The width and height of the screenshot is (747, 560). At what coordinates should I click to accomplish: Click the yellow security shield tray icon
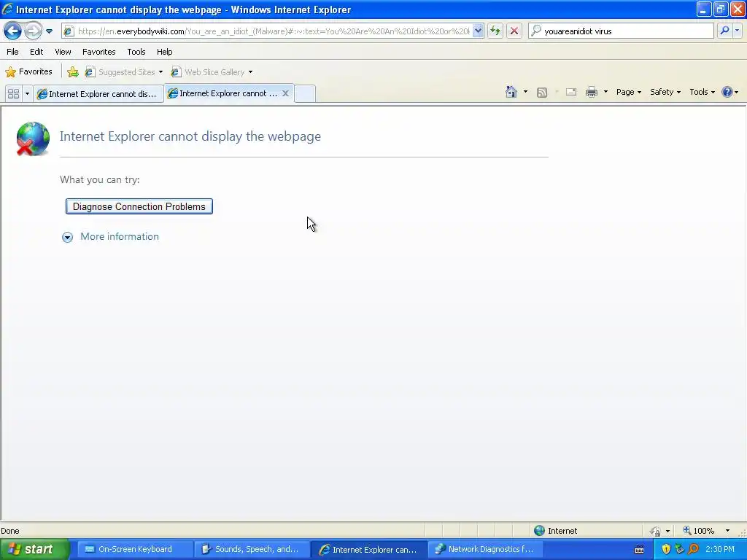click(666, 549)
